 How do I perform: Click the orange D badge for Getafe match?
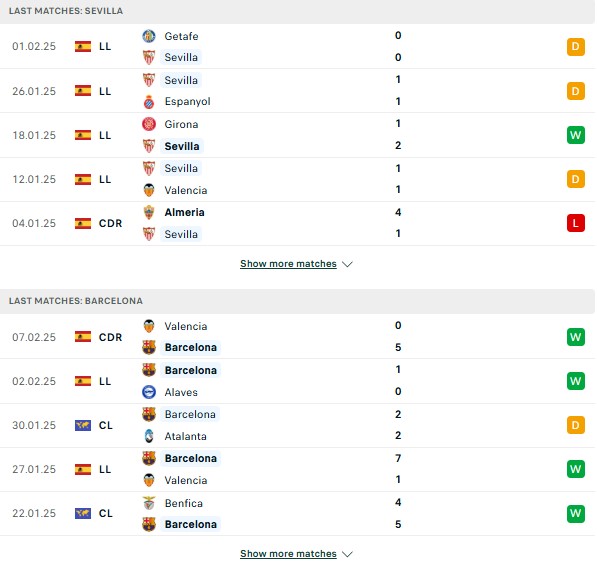tap(576, 47)
